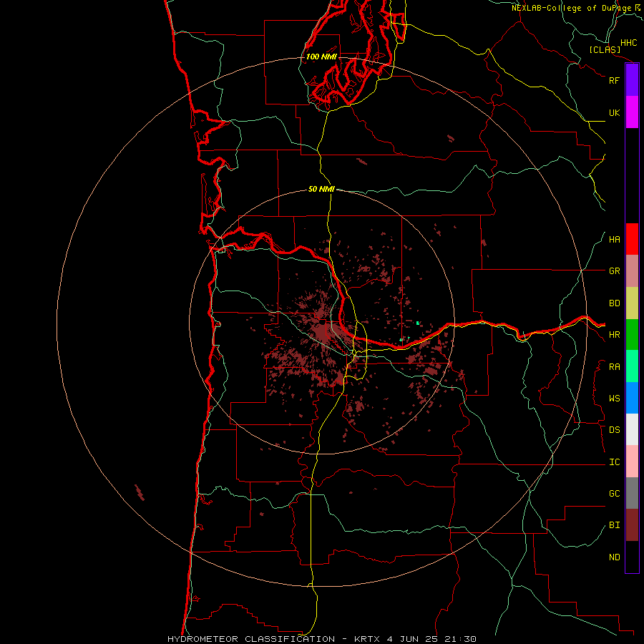Click the WS text label in legend
Image resolution: width=644 pixels, height=644 pixels.
click(x=614, y=398)
